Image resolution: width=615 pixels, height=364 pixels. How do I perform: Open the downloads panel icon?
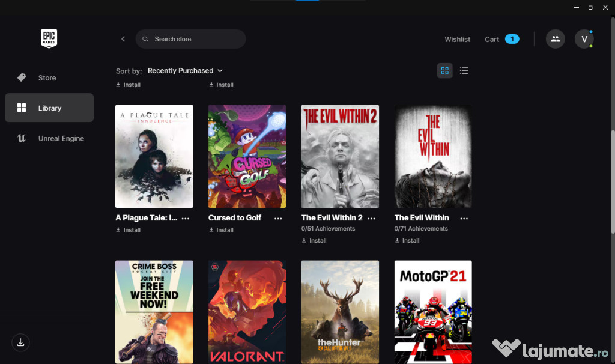click(x=21, y=342)
